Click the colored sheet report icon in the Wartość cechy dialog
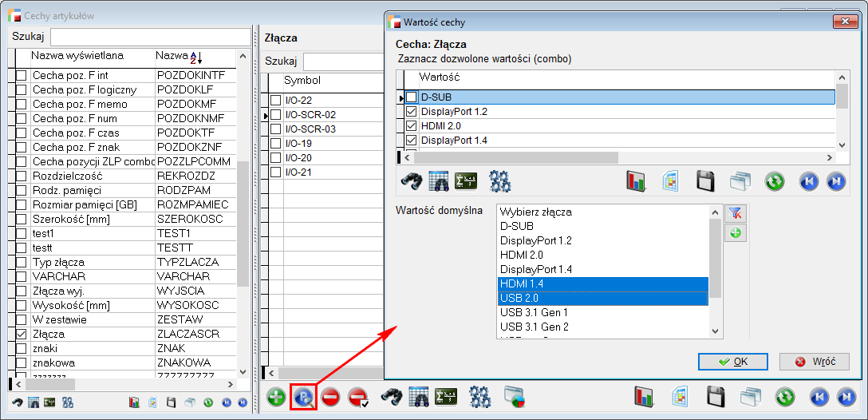The width and height of the screenshot is (868, 420). point(670,181)
